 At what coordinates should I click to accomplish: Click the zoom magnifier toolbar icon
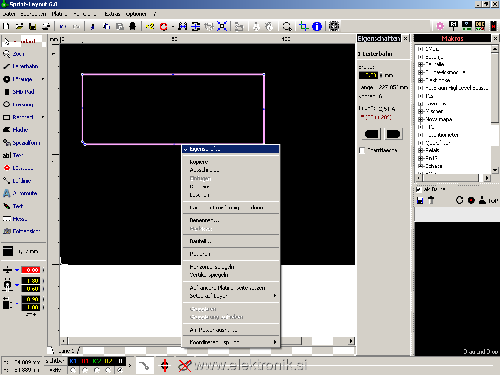coord(287,26)
